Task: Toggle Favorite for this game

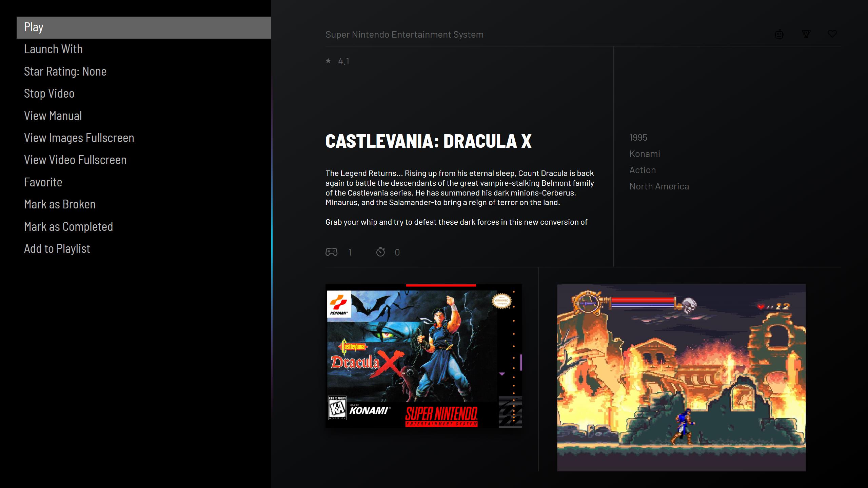Action: (x=43, y=182)
